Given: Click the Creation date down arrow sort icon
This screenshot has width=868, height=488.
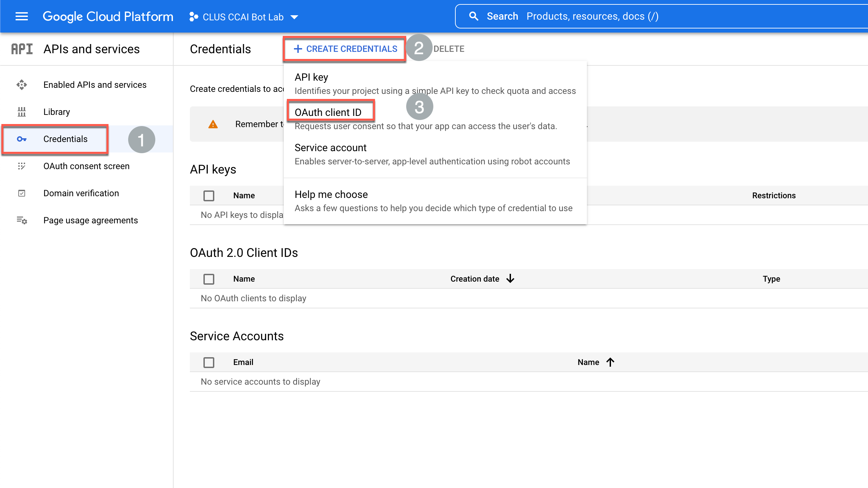Looking at the screenshot, I should pos(510,279).
